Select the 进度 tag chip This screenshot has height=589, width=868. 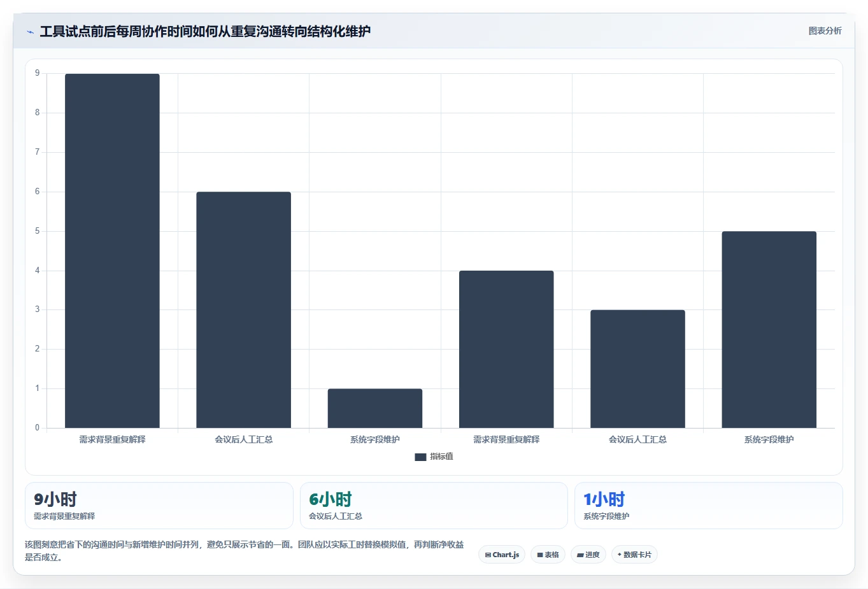(x=588, y=555)
